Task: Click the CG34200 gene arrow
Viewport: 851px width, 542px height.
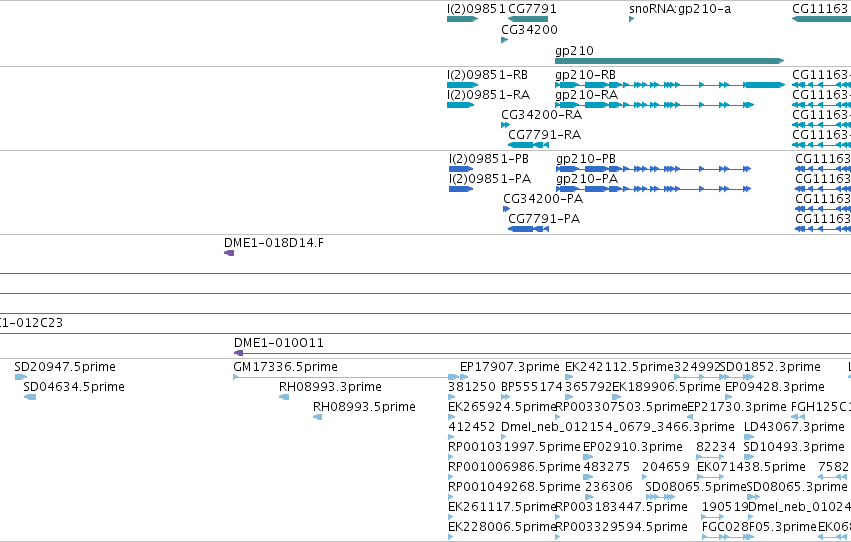Action: [x=505, y=40]
